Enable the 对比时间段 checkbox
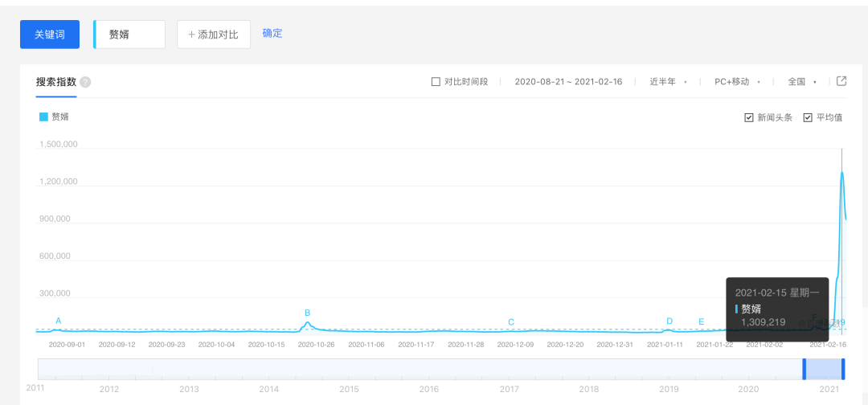 coord(436,82)
